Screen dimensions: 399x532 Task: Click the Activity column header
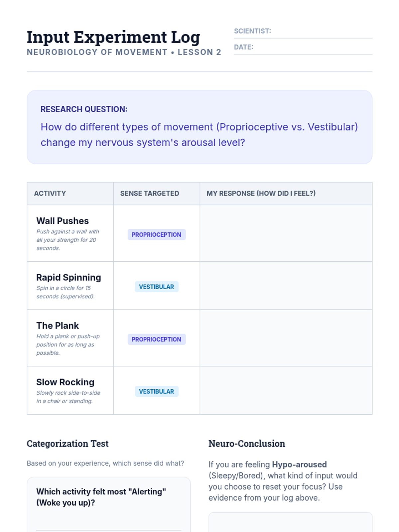50,194
